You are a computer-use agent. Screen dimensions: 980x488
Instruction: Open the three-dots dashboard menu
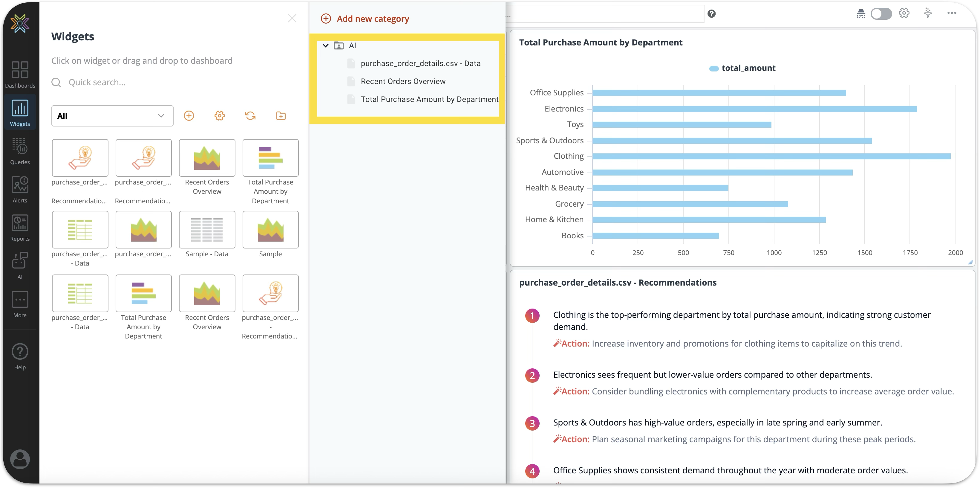(x=952, y=13)
